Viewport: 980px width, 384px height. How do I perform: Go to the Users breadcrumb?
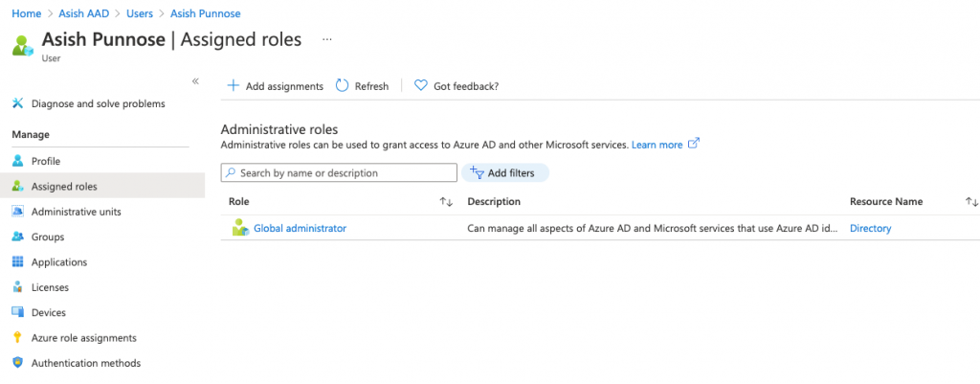[x=140, y=13]
